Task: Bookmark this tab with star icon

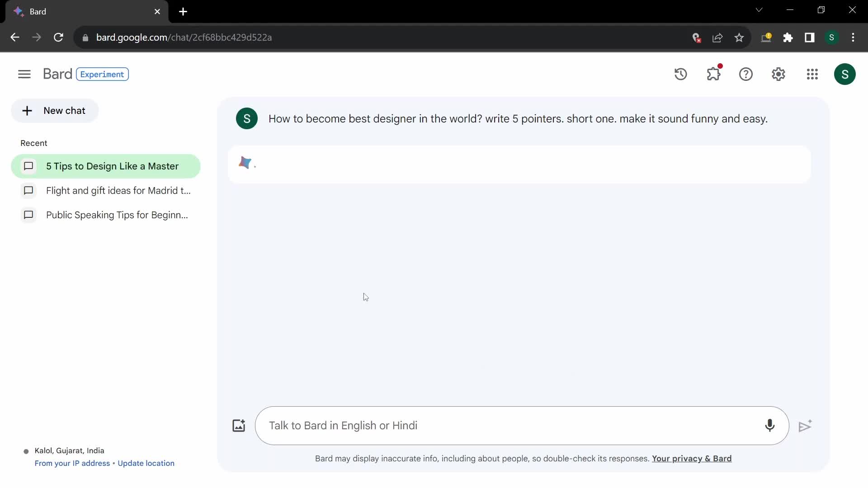Action: click(x=739, y=38)
